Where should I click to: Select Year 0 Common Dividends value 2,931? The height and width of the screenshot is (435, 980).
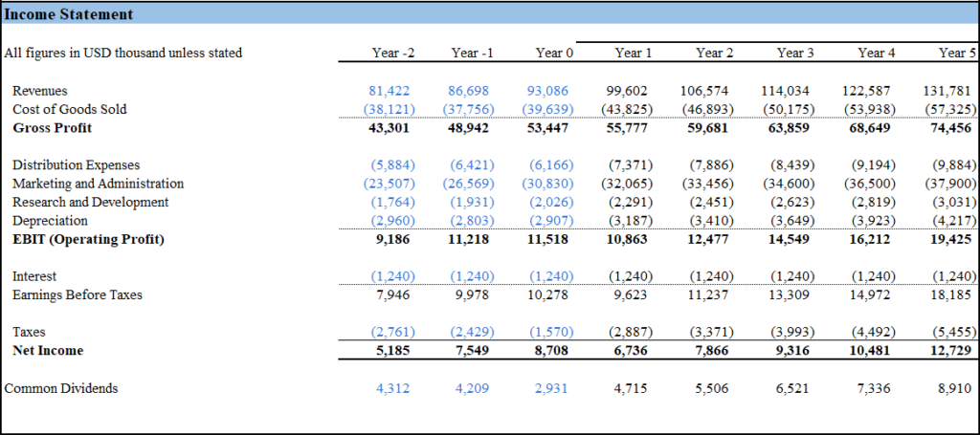[x=553, y=388]
